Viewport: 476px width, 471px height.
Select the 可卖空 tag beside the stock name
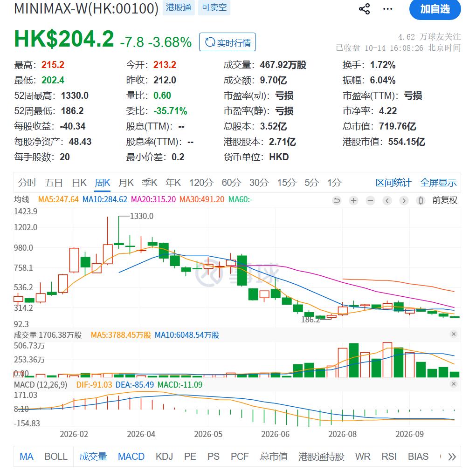214,7
